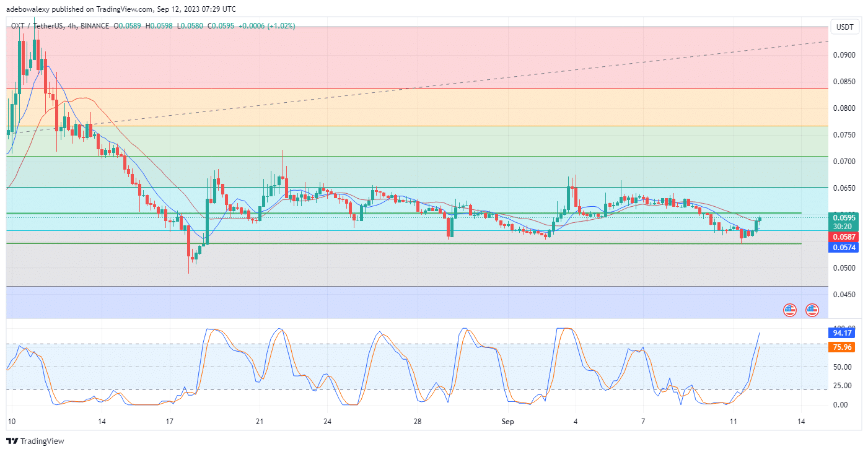Click the close value C0.0595 in the header
868x452 pixels.
coord(221,26)
